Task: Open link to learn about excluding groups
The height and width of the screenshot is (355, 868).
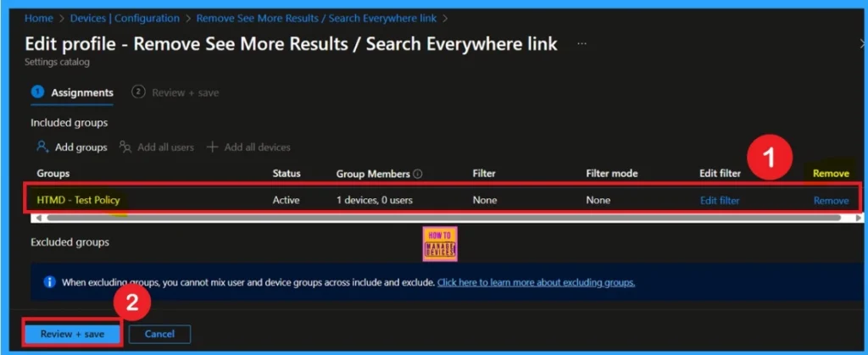Action: (x=536, y=283)
